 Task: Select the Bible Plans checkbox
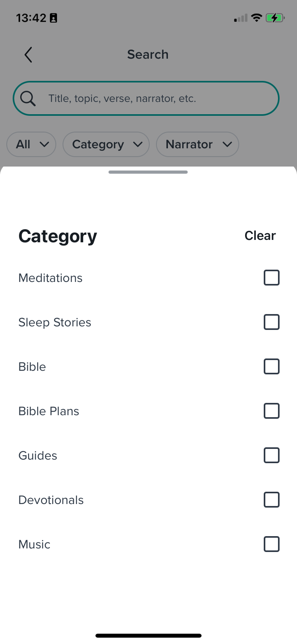click(272, 411)
